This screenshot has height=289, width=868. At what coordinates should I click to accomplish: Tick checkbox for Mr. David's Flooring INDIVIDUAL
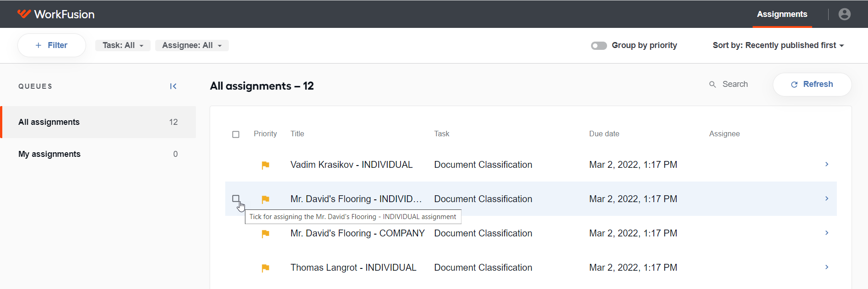(x=236, y=198)
